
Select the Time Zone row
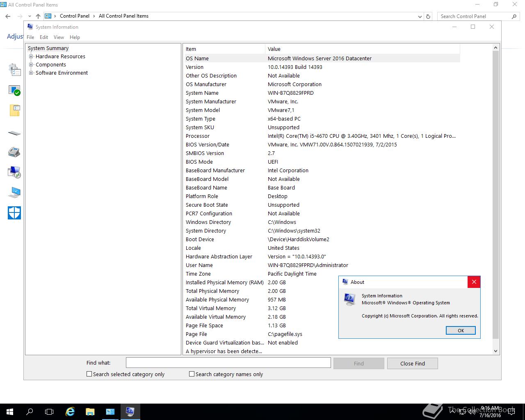pos(322,274)
